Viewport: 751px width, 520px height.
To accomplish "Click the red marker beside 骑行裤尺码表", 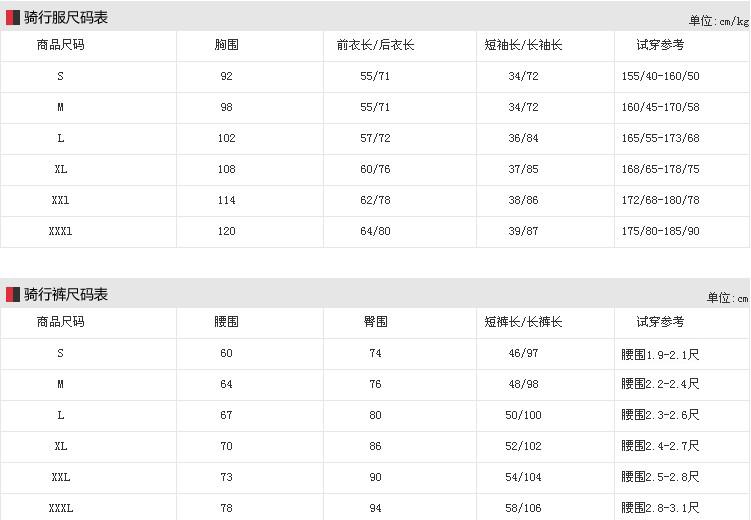I will pos(13,294).
